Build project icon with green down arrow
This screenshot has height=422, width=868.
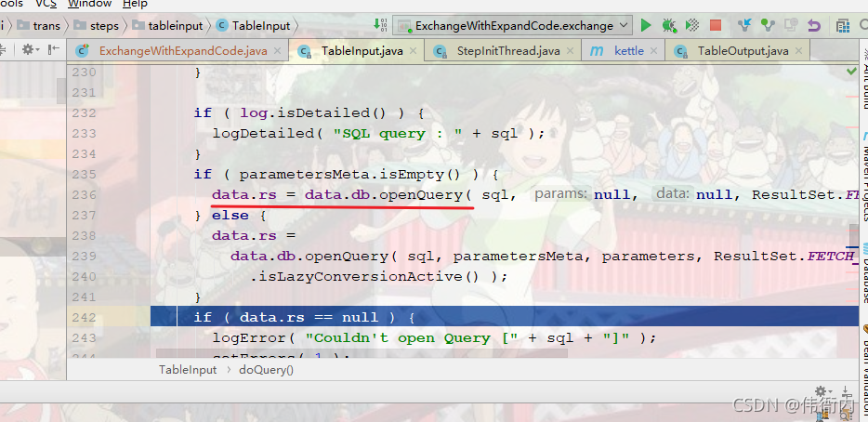pos(381,24)
